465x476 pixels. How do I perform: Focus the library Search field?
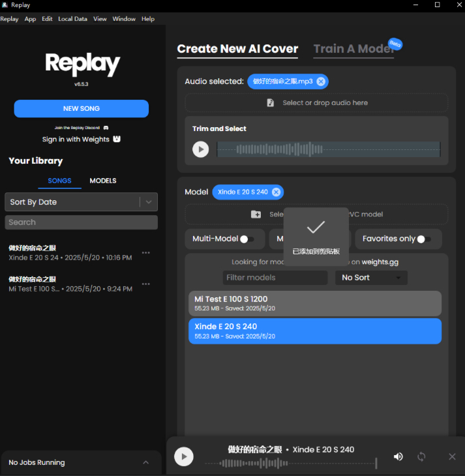click(81, 222)
